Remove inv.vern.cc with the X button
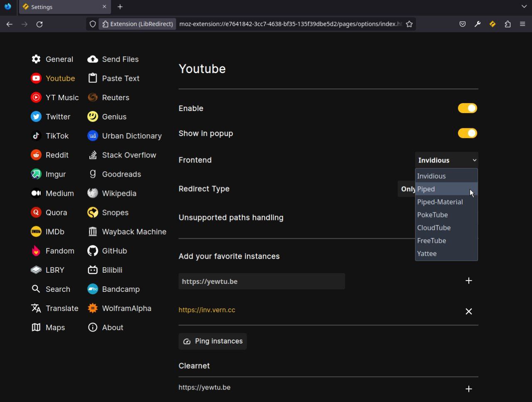The image size is (532, 402). (469, 311)
